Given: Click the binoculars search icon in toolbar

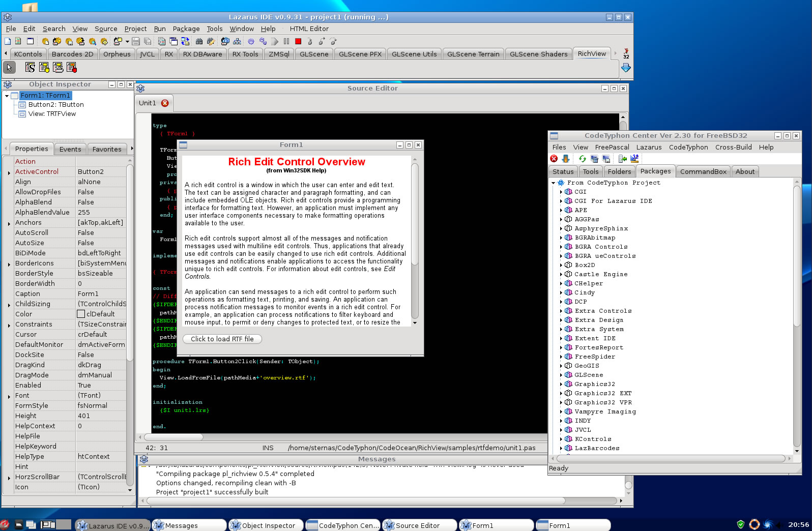Looking at the screenshot, I should coord(199,41).
